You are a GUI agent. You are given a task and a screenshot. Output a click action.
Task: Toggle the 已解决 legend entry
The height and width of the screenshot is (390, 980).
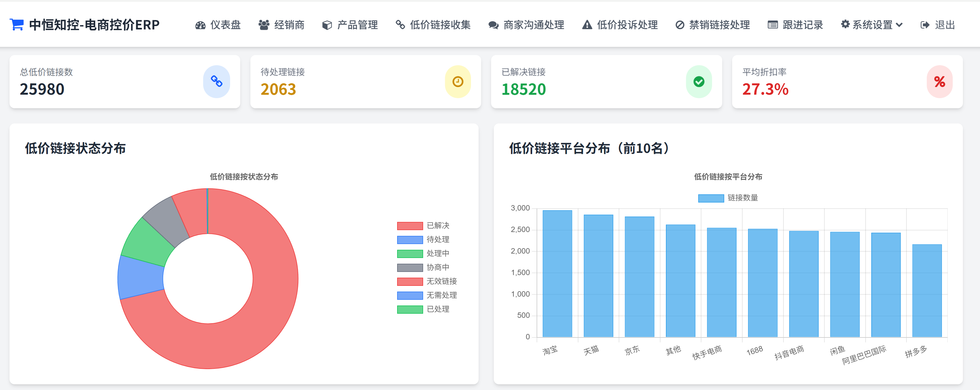(437, 226)
